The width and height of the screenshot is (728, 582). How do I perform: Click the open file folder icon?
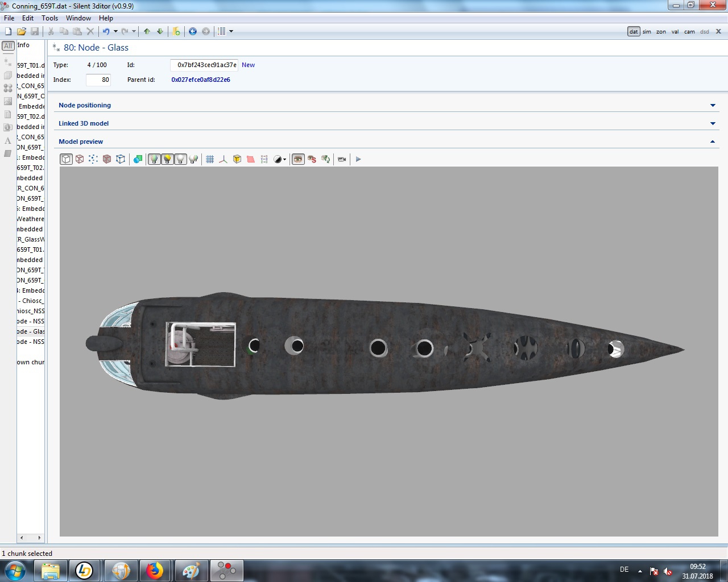pyautogui.click(x=22, y=31)
